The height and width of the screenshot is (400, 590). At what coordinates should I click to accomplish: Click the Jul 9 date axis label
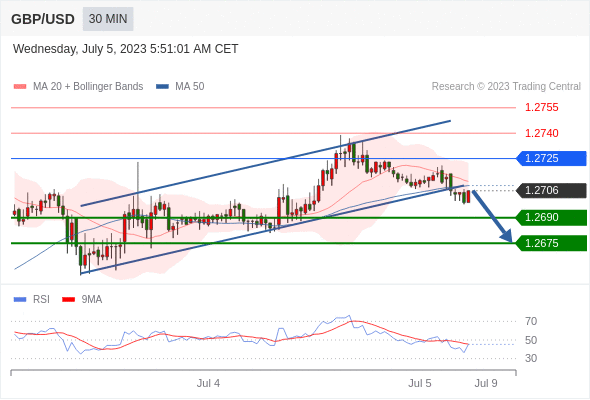tap(486, 383)
